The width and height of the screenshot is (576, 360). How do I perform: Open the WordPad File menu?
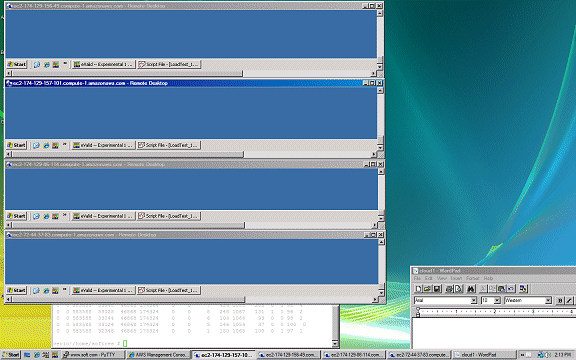pyautogui.click(x=417, y=278)
